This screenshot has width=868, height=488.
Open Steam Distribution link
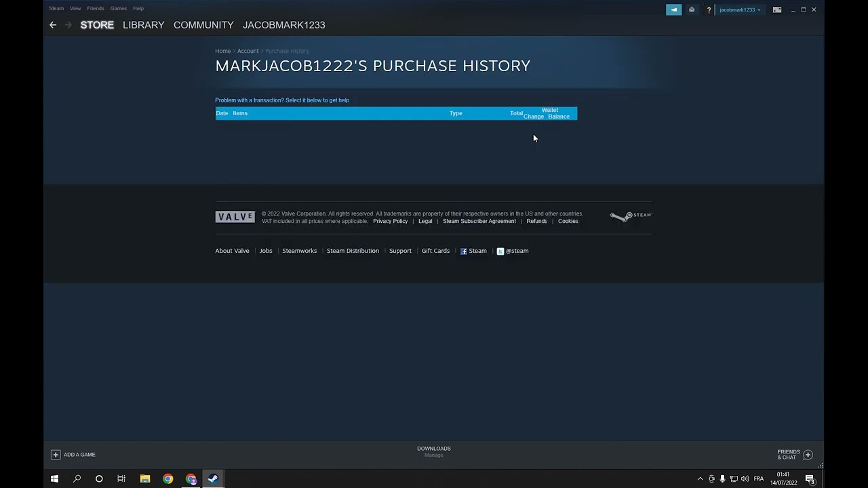point(353,251)
